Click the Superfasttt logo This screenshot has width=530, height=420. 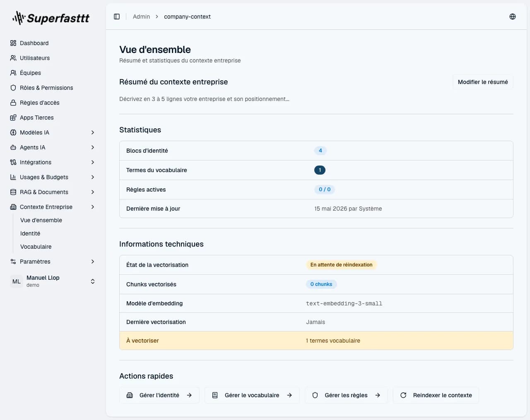pyautogui.click(x=51, y=18)
